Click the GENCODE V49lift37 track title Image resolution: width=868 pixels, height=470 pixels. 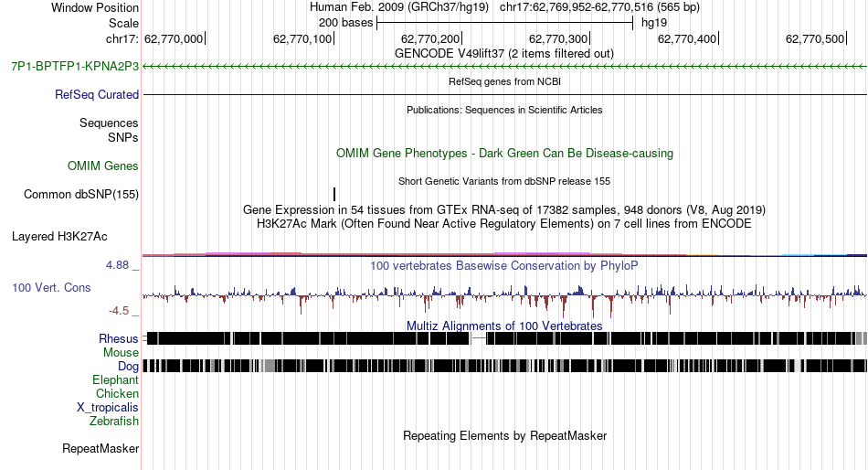point(504,54)
